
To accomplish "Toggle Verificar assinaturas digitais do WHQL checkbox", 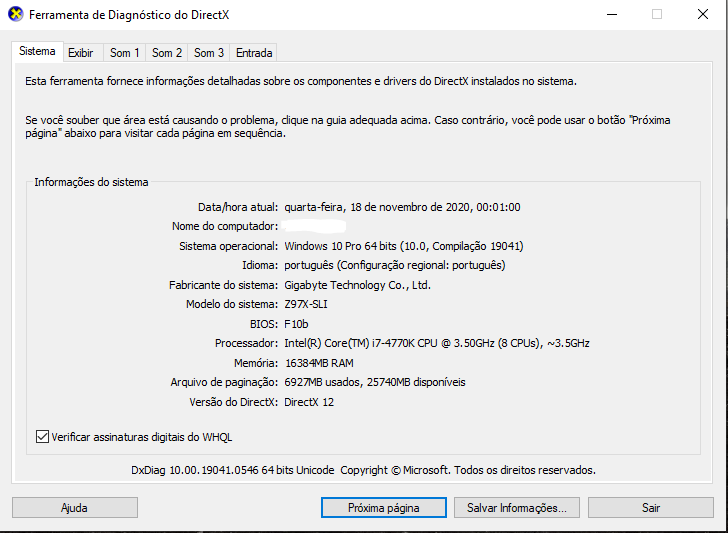I will pyautogui.click(x=42, y=437).
